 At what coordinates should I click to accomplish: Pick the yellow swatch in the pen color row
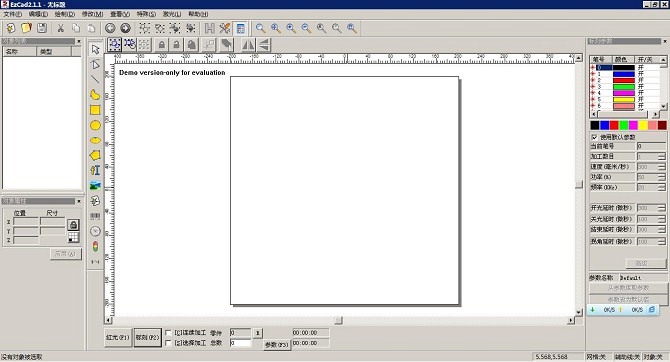(643, 125)
